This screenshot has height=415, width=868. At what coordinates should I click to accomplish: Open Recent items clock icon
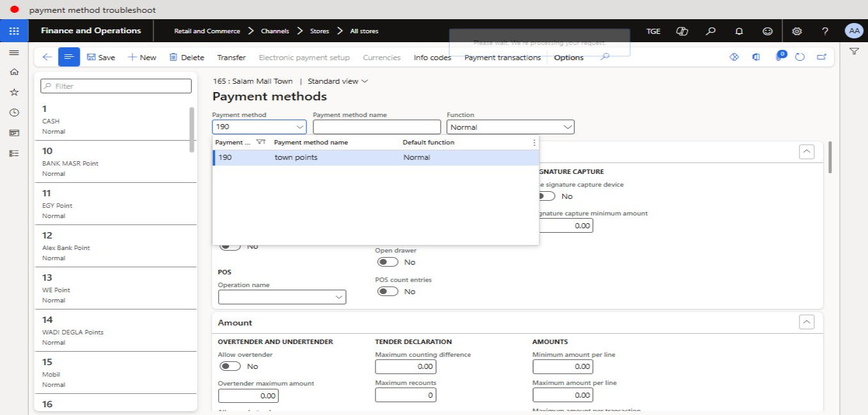coord(14,113)
